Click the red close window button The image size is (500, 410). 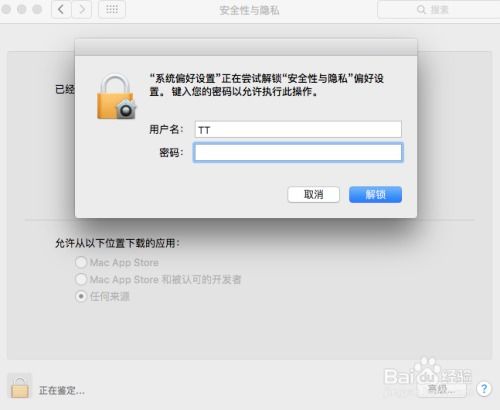point(6,9)
